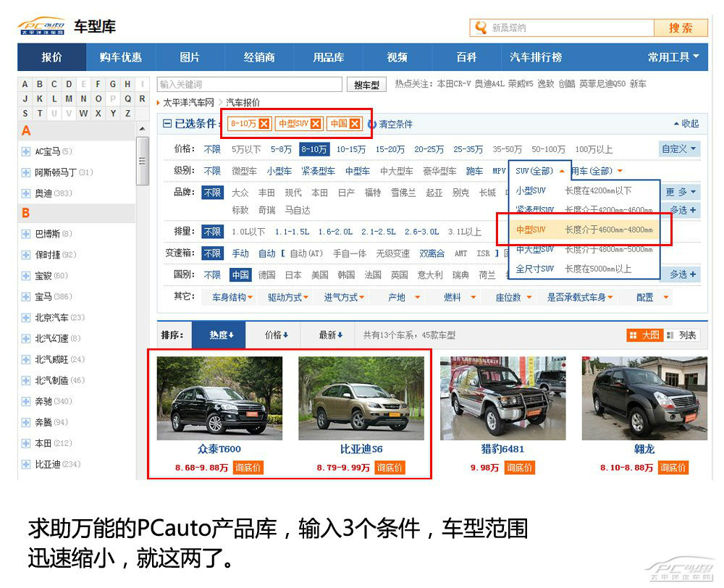Remove the 中国 filter tag

[x=355, y=124]
